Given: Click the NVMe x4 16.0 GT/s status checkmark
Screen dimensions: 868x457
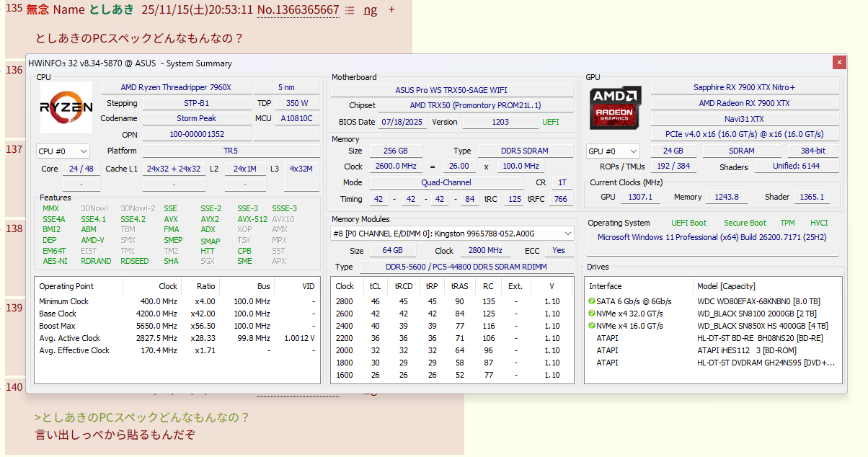Looking at the screenshot, I should click(x=592, y=326).
